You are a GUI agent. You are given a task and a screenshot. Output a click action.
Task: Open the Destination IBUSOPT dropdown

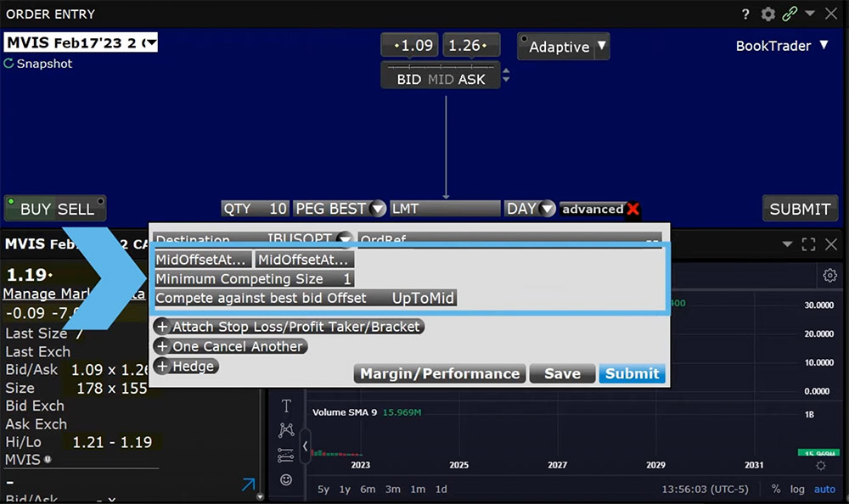tap(344, 238)
